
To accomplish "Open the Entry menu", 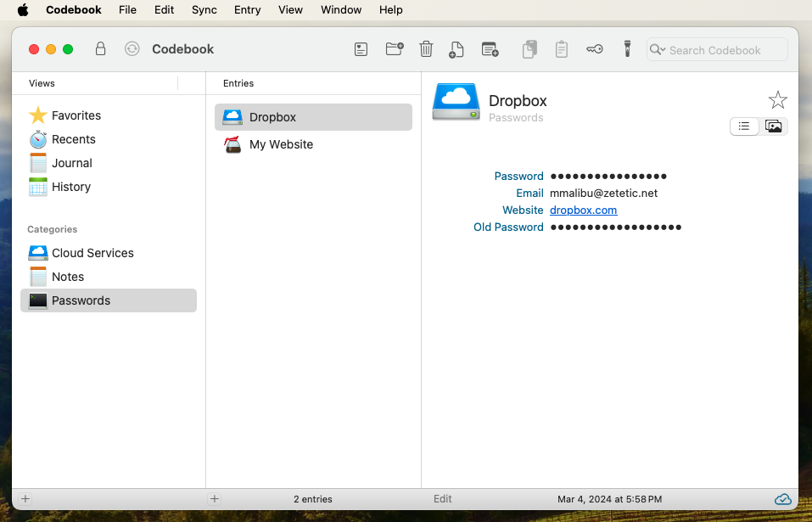I will coord(247,10).
